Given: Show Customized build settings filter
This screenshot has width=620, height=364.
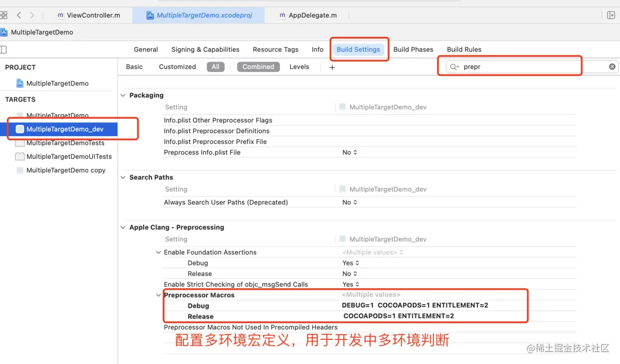Looking at the screenshot, I should pyautogui.click(x=177, y=67).
